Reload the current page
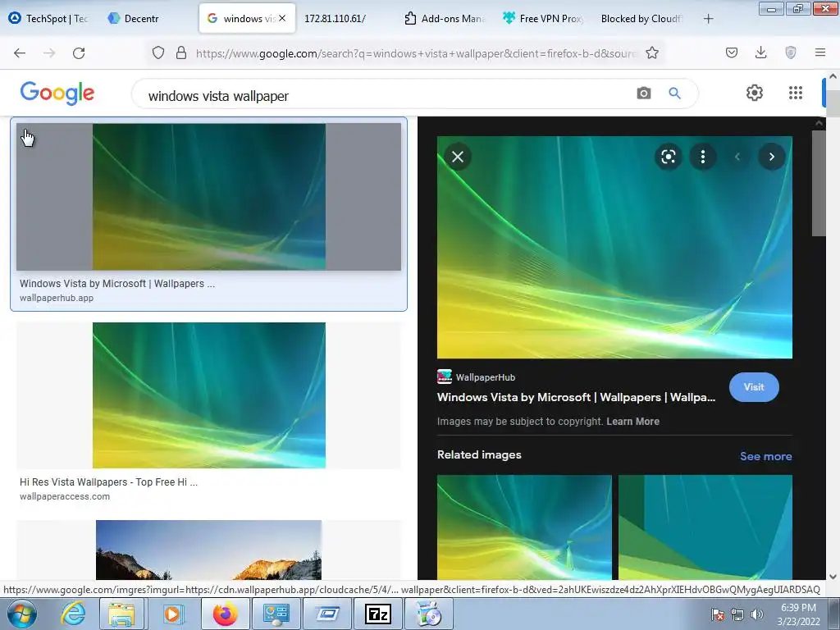The image size is (840, 630). [x=79, y=52]
